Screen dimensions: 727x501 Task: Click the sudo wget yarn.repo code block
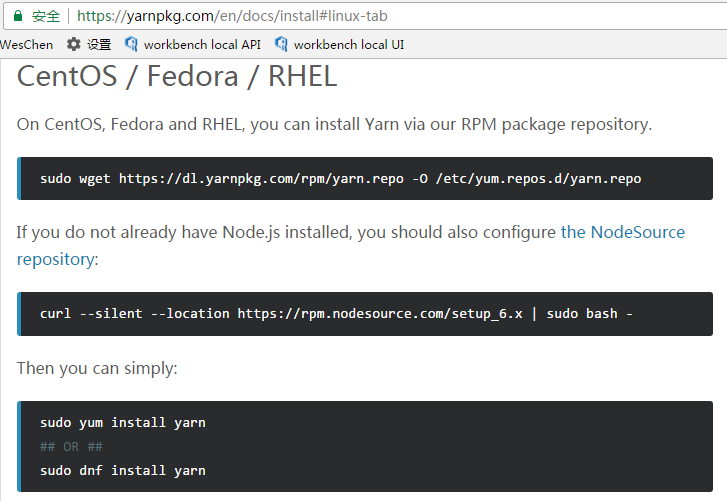[365, 178]
